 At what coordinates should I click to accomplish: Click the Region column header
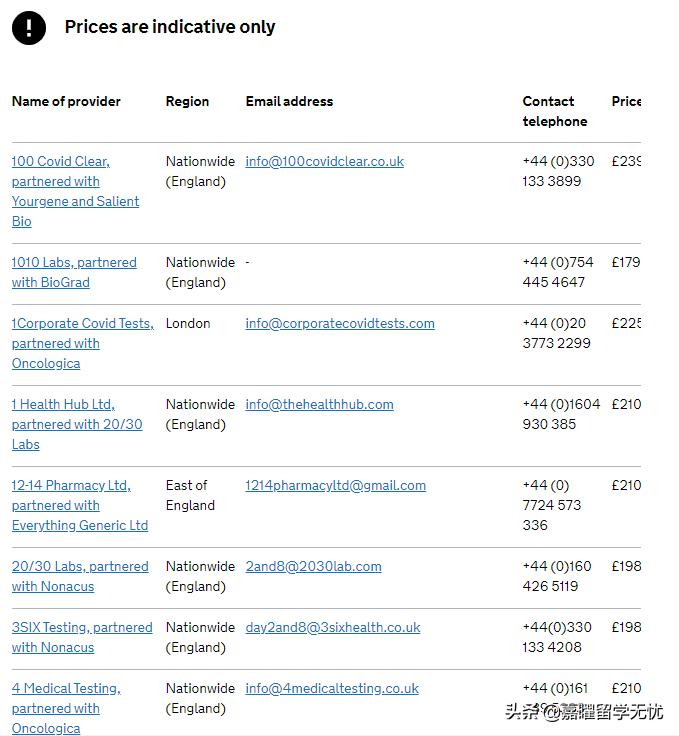[187, 101]
